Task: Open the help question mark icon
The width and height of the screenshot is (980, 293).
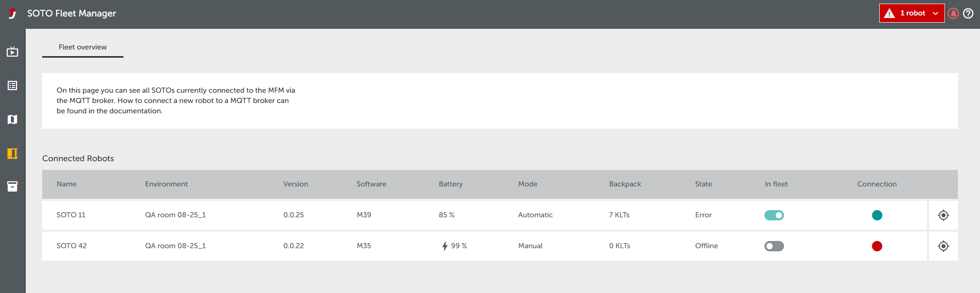Action: coord(968,13)
